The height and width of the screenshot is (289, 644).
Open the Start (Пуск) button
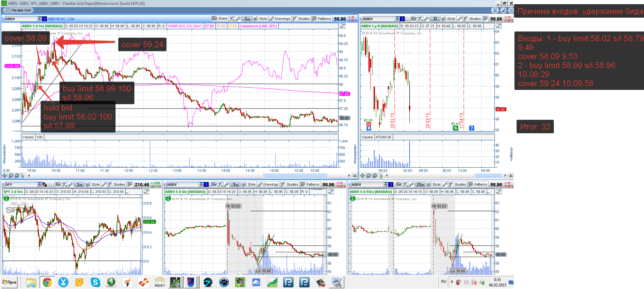tap(9, 282)
